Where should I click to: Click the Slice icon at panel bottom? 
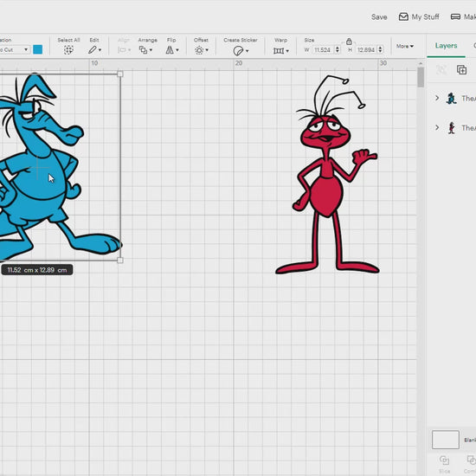(x=445, y=460)
